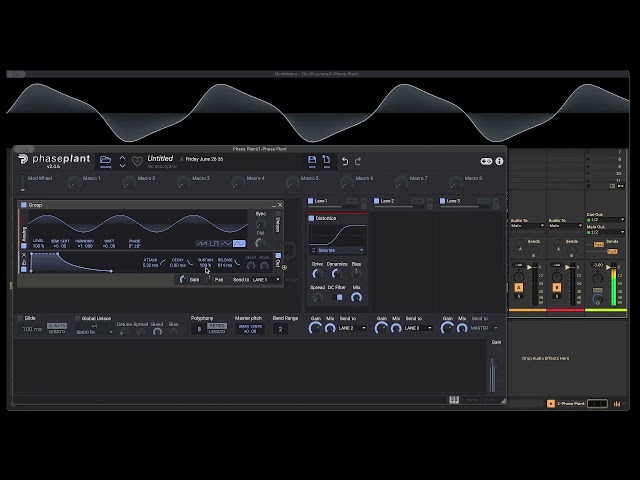Screen dimensions: 640x480
Task: Click the redo arrow in Phase Plant
Action: point(358,161)
